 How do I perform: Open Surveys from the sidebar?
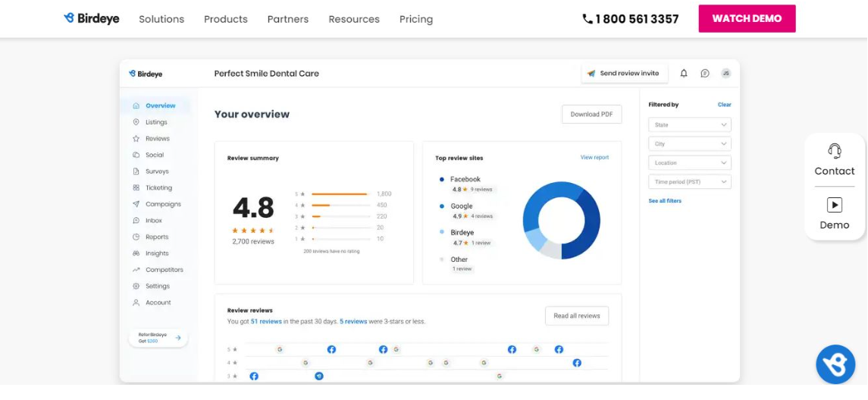tap(157, 172)
